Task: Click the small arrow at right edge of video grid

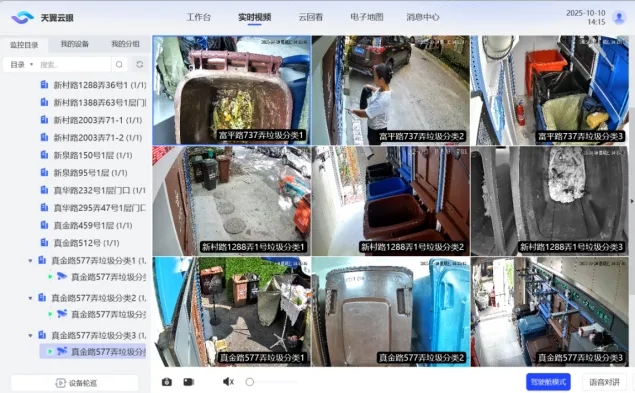Action: coord(632,201)
